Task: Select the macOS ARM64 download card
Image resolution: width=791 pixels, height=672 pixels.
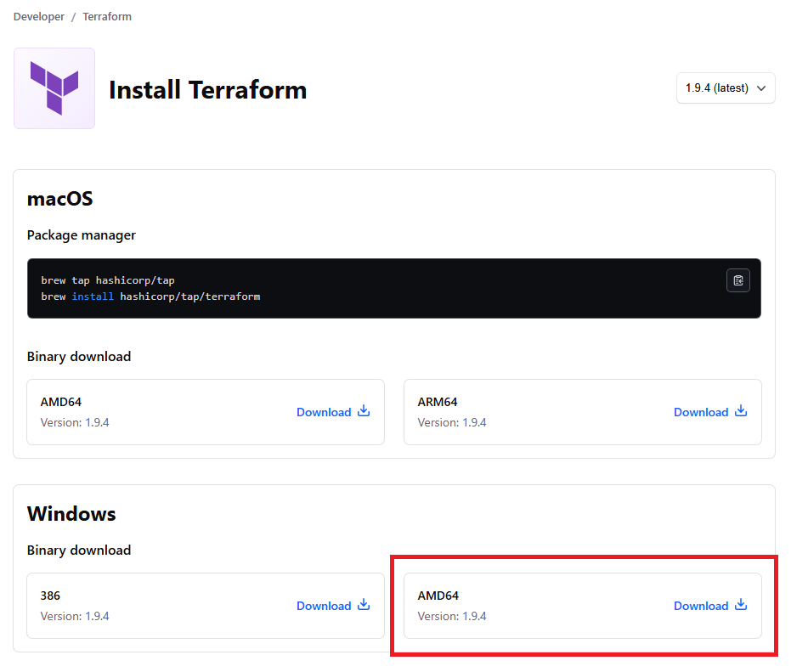Action: point(583,412)
